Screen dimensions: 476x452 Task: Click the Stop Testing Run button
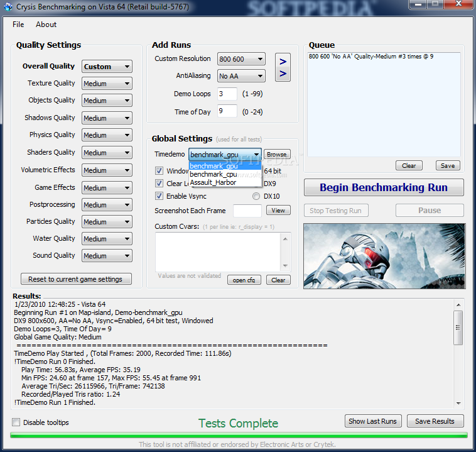pos(336,211)
